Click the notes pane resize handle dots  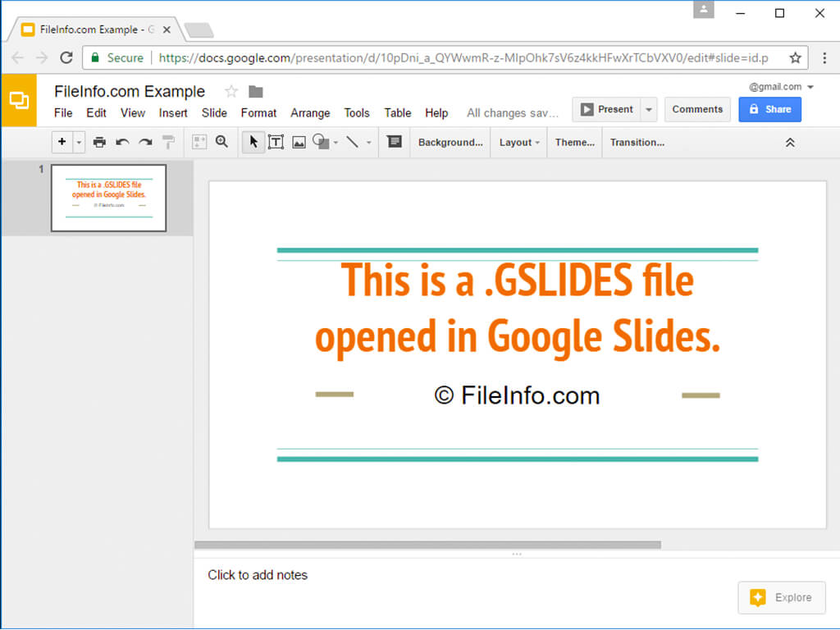517,554
